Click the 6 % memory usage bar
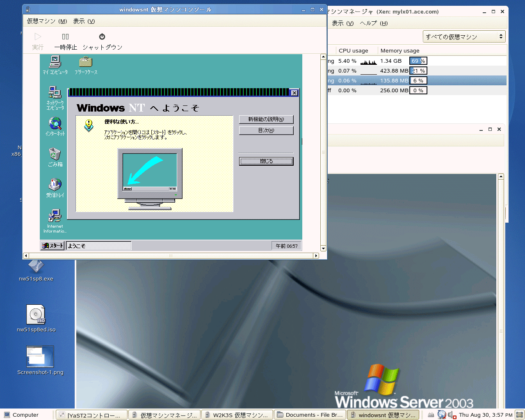This screenshot has height=420, width=525. click(x=418, y=80)
